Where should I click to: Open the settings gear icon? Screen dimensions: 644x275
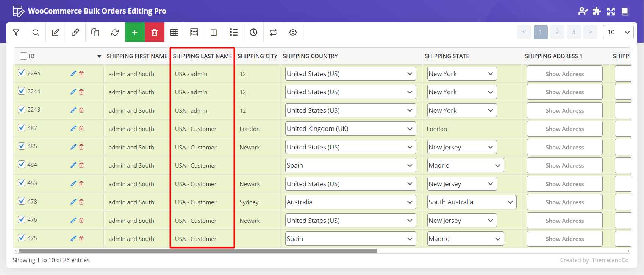pos(293,33)
